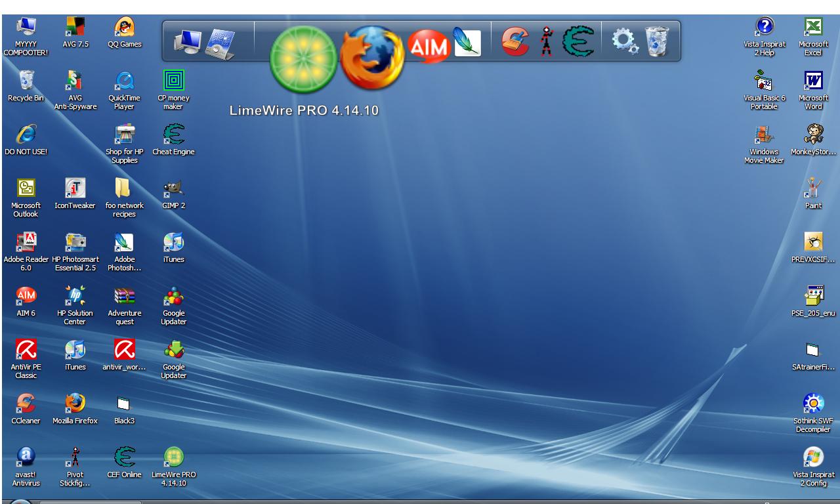Launch GIMP 2 from the desktop
This screenshot has width=840, height=504.
[x=173, y=194]
